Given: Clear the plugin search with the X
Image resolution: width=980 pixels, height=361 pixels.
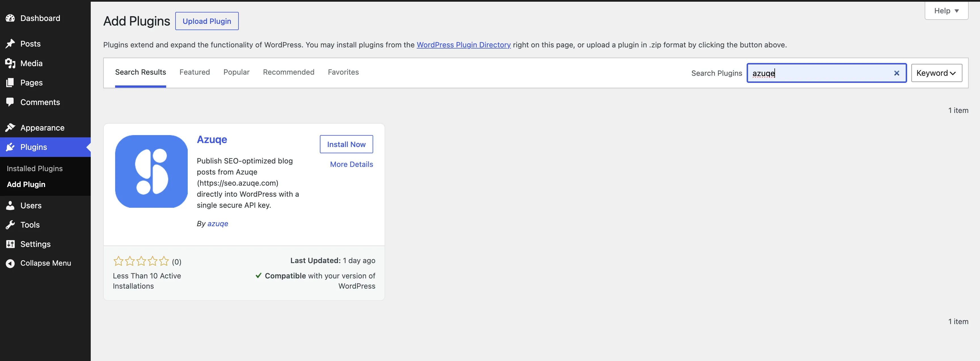Looking at the screenshot, I should 896,73.
